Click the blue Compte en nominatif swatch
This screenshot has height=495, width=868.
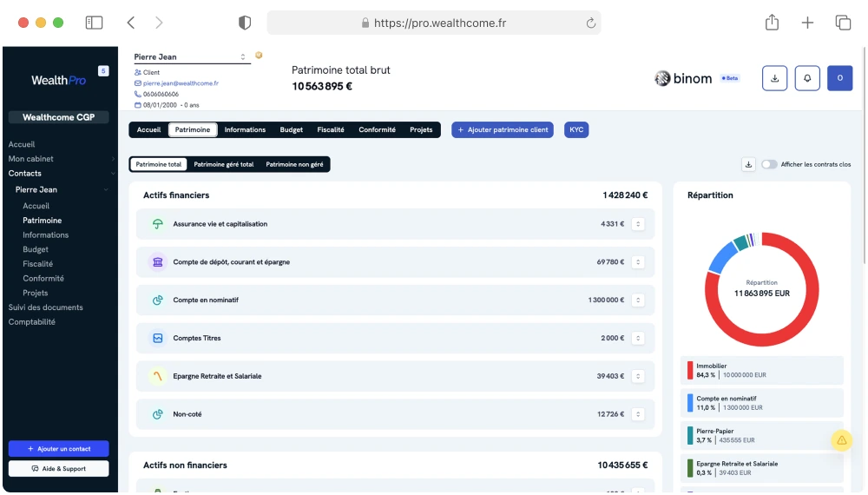[x=690, y=403]
